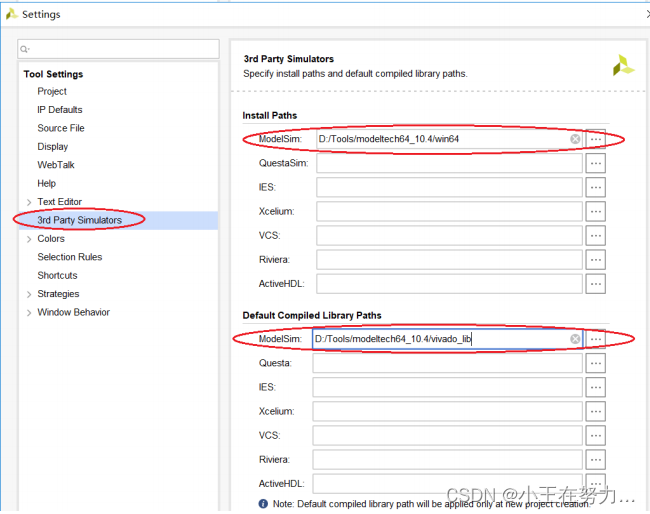This screenshot has width=650, height=514.
Task: Select the Help settings entry
Action: click(46, 183)
